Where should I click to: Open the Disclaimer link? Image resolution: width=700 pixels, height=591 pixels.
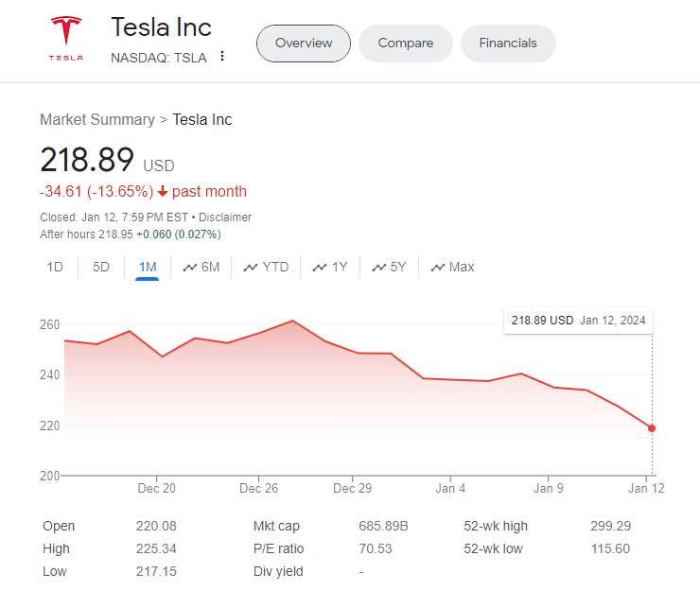(x=225, y=217)
